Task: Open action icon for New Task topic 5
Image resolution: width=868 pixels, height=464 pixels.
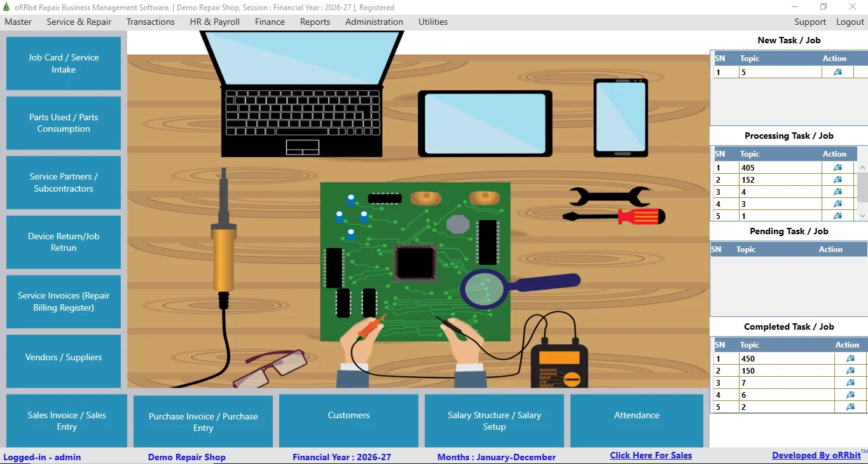Action: (x=837, y=72)
